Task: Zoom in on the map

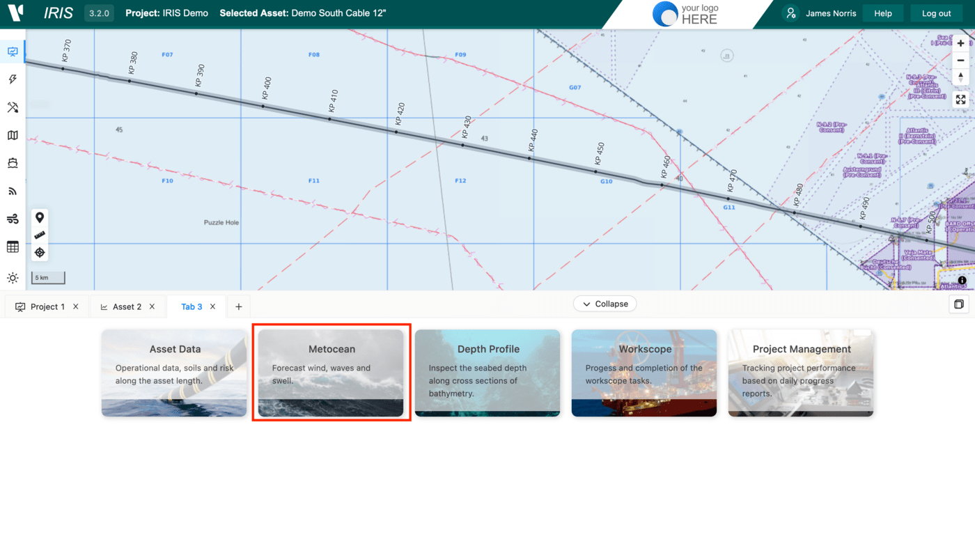Action: click(x=960, y=43)
